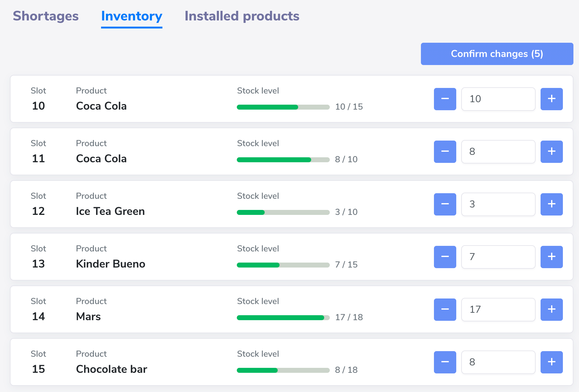Viewport: 579px width, 392px height.
Task: Decrease stock for slot 10 Coca Cola
Action: click(x=445, y=99)
